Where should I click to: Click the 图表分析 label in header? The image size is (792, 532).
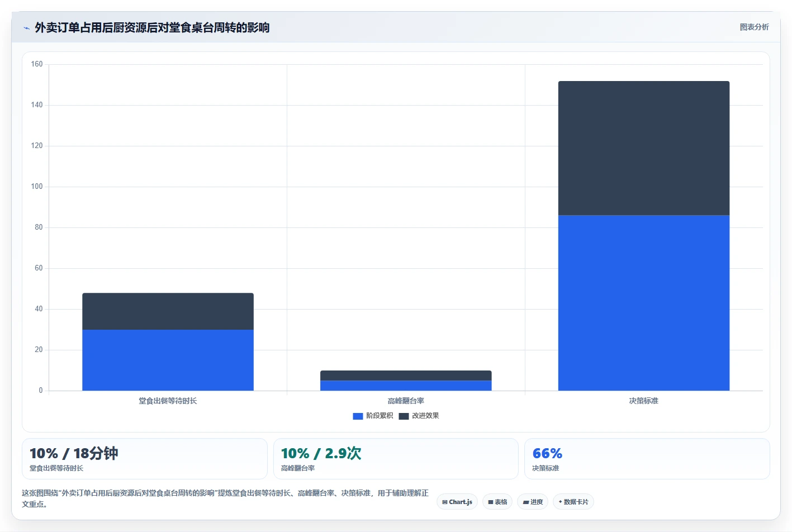click(754, 27)
